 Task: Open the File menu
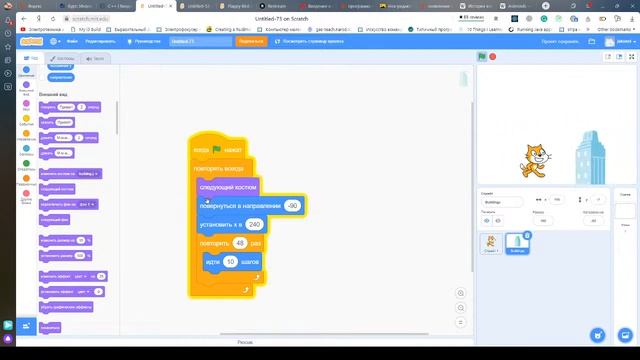click(72, 41)
